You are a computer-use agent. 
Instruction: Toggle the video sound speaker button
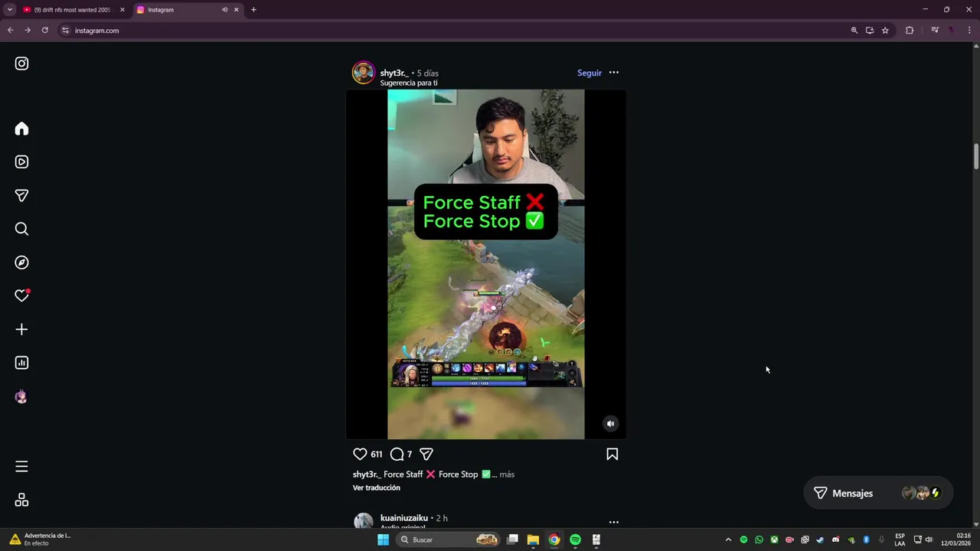610,423
